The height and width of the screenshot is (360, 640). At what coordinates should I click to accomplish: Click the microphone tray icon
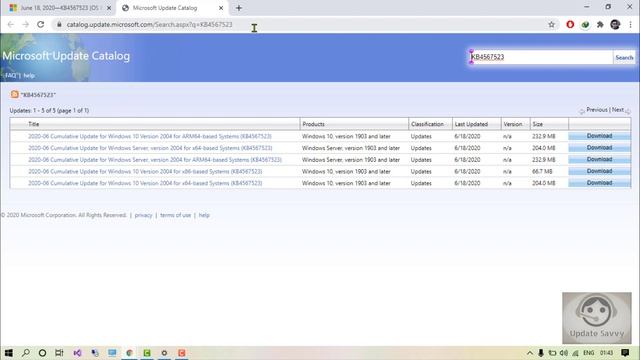tap(541, 353)
